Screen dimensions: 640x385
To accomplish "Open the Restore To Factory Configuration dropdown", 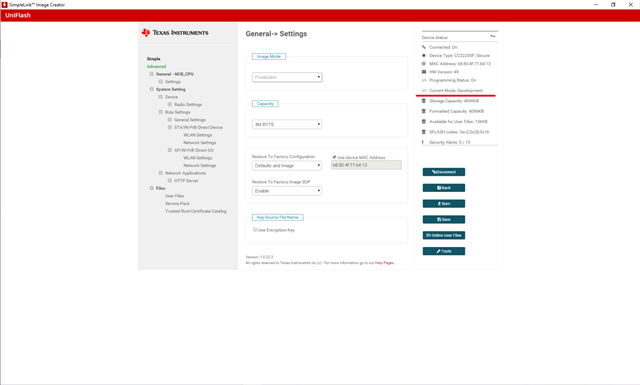I will 287,165.
